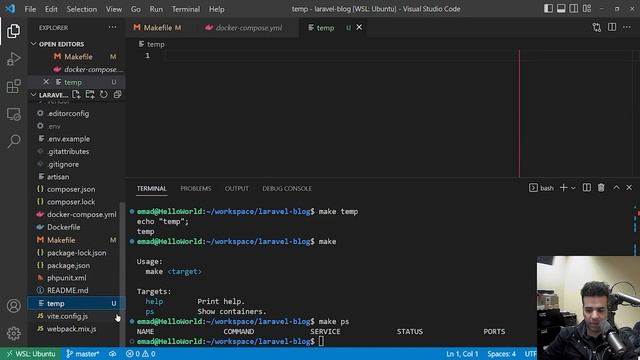Switch to the Output panel tab

click(237, 189)
